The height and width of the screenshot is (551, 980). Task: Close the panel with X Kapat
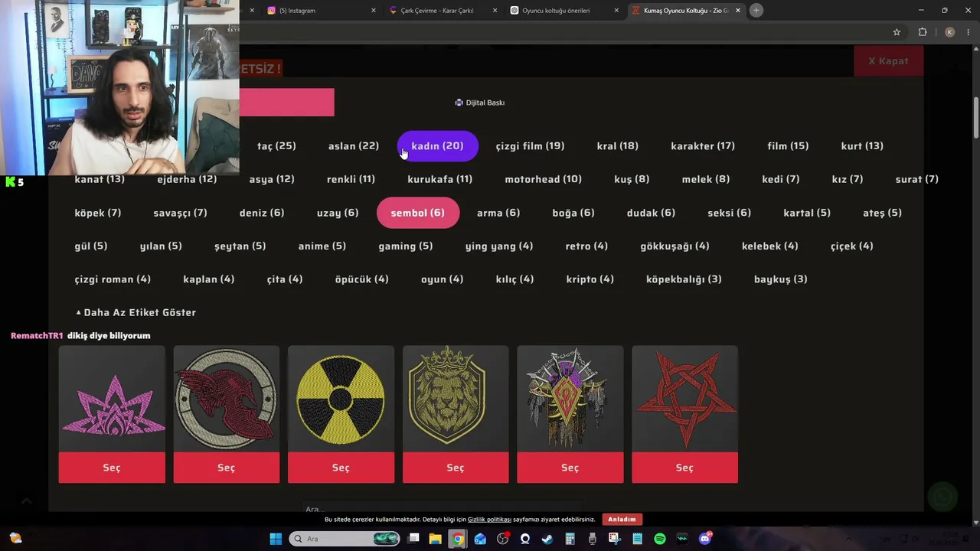[888, 61]
